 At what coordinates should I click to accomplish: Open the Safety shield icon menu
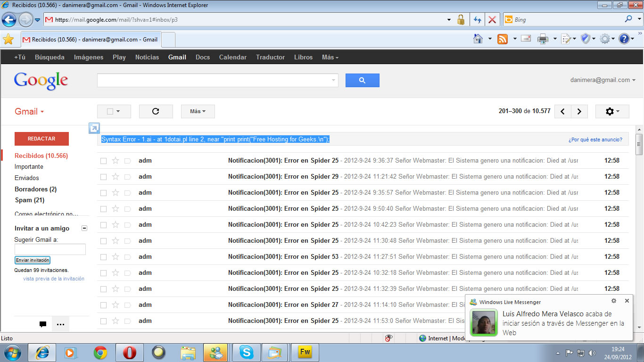[586, 39]
